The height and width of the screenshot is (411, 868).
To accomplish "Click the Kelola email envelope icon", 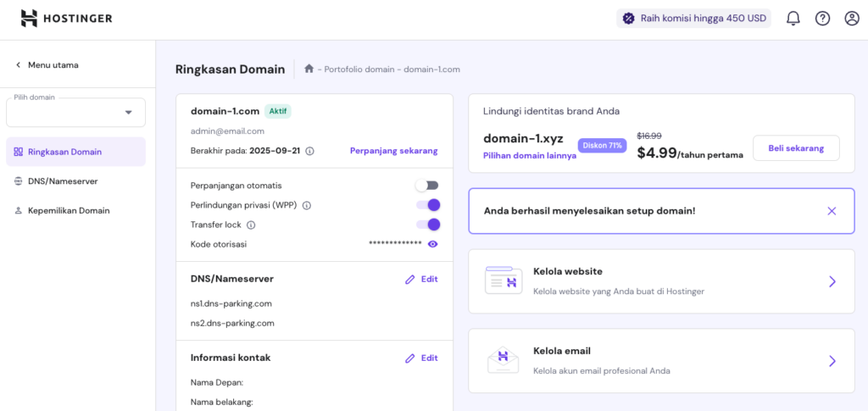I will coord(504,360).
